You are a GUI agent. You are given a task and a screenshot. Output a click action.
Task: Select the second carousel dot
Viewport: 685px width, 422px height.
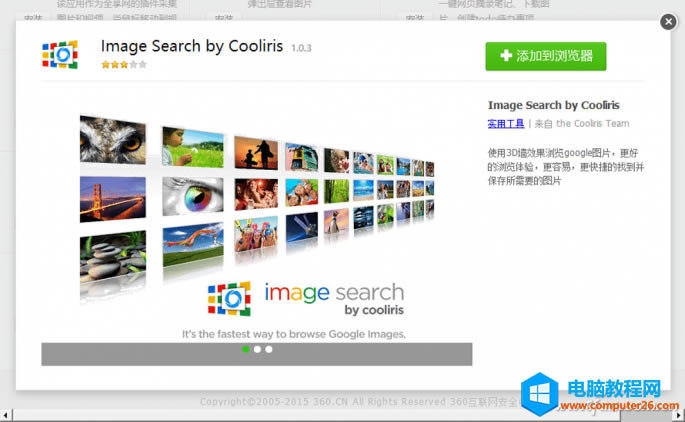(257, 349)
